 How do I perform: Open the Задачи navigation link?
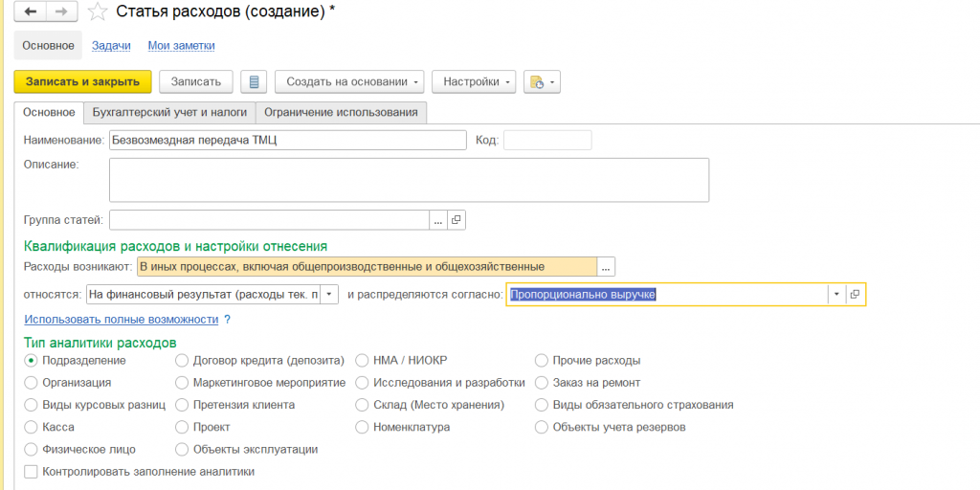(x=111, y=46)
